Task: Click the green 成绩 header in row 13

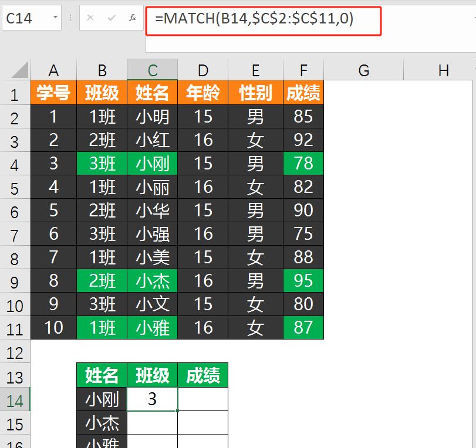Action: coord(203,375)
